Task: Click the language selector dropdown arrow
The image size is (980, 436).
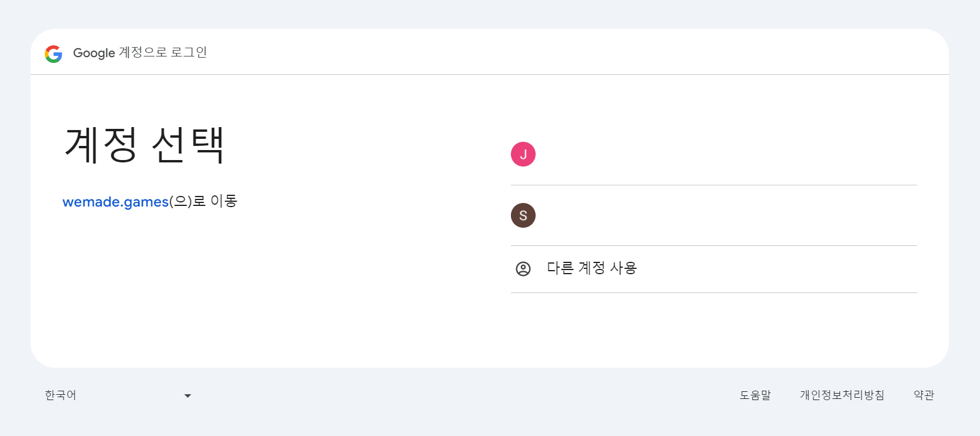Action: coord(187,395)
